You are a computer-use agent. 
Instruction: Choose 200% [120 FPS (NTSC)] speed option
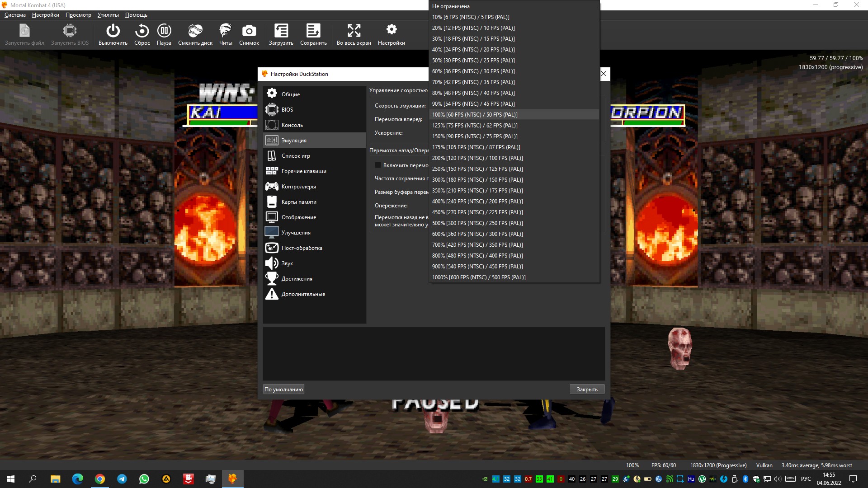coord(514,158)
